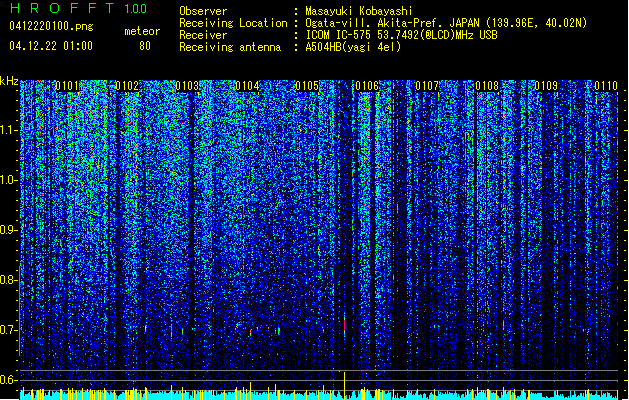Click the Ogata-vill. Akita-Pref. JAPAN location text
Viewport: 629px width, 400px height.
click(446, 23)
